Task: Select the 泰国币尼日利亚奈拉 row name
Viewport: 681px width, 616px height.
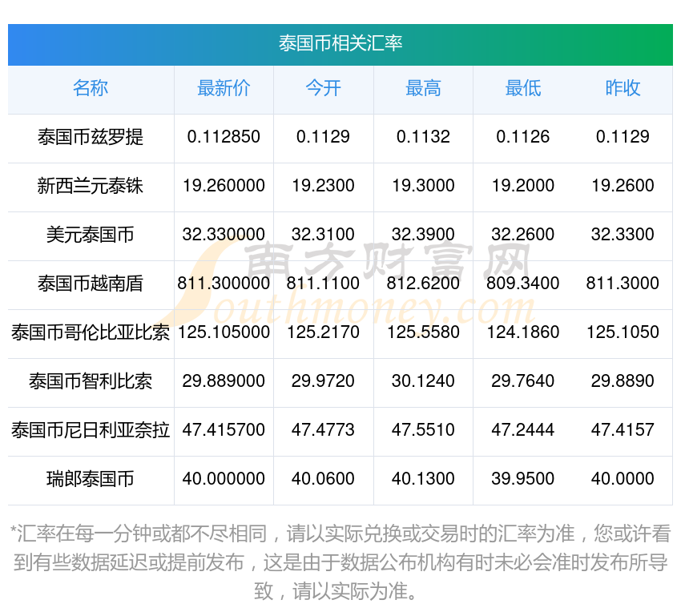Action: [91, 430]
